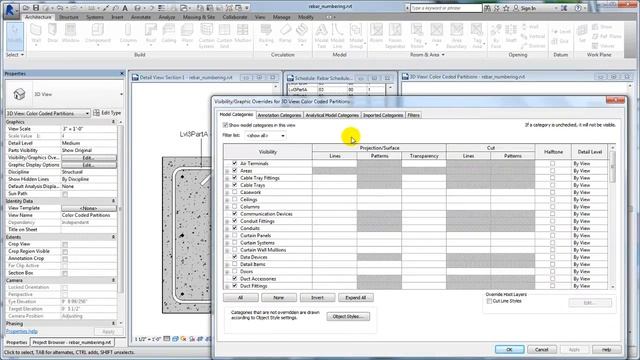Select the Shaft opening tool

[511, 34]
